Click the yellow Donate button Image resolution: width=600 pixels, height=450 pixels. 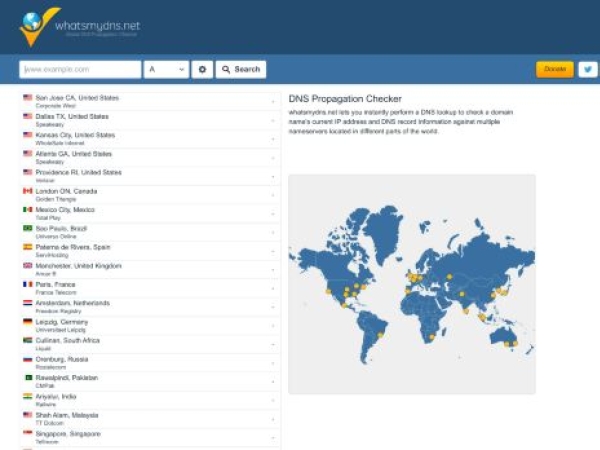tap(554, 70)
